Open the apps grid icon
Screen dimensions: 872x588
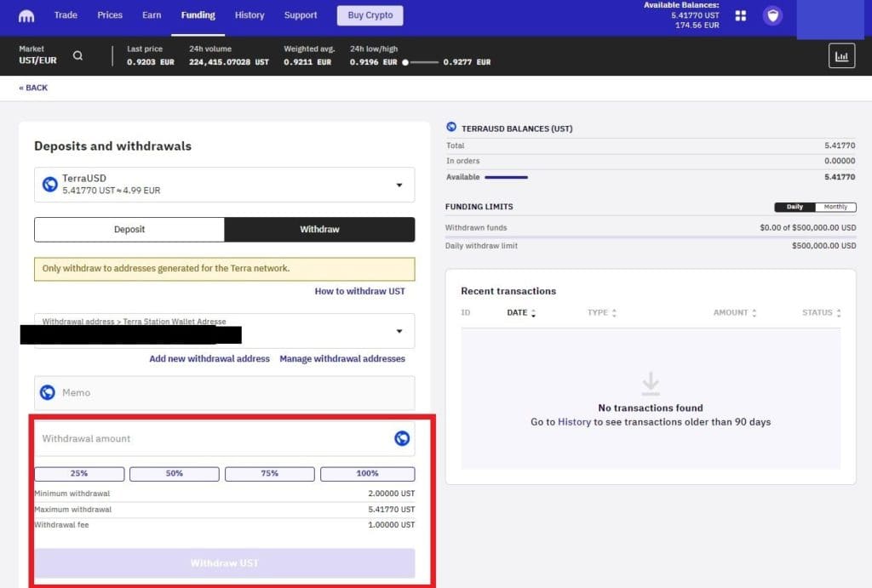point(740,15)
